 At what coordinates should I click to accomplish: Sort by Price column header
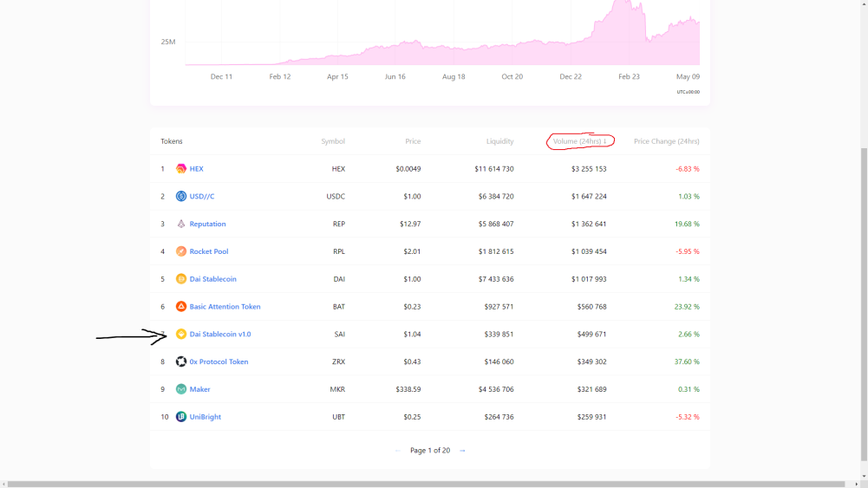pyautogui.click(x=413, y=141)
